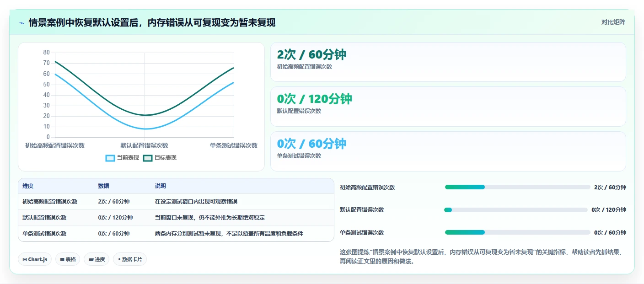
Task: Click the 默认配置错误次数 progress bar
Action: [516, 210]
